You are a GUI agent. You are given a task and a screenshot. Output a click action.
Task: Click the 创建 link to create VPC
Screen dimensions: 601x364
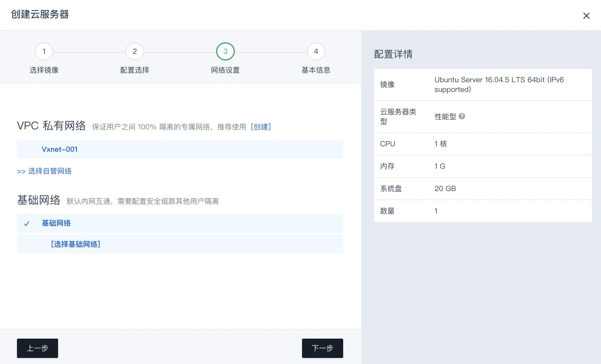click(261, 127)
